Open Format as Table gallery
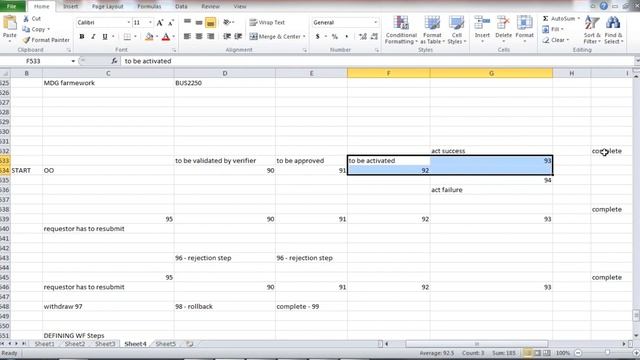The image size is (640, 360). 432,30
